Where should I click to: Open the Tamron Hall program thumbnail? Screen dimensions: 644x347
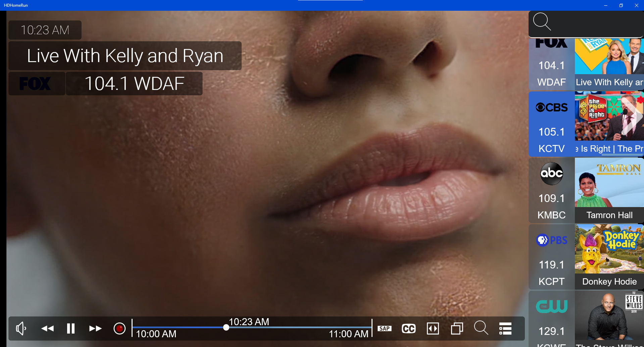tap(609, 183)
